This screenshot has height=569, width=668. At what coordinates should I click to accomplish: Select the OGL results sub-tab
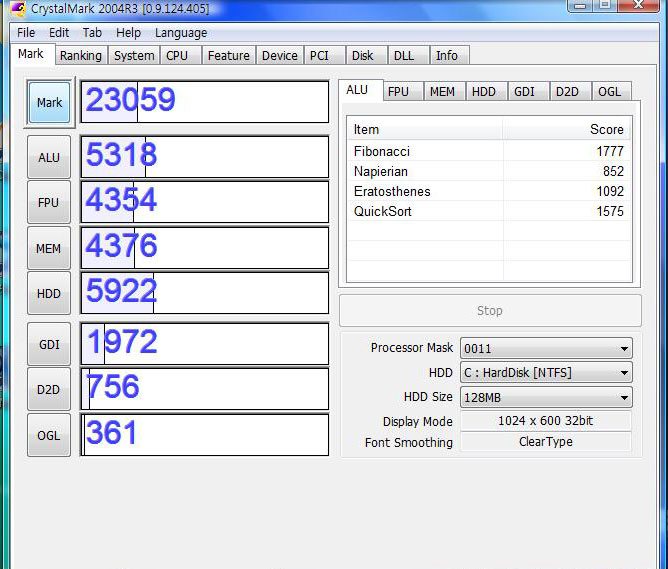[x=610, y=92]
